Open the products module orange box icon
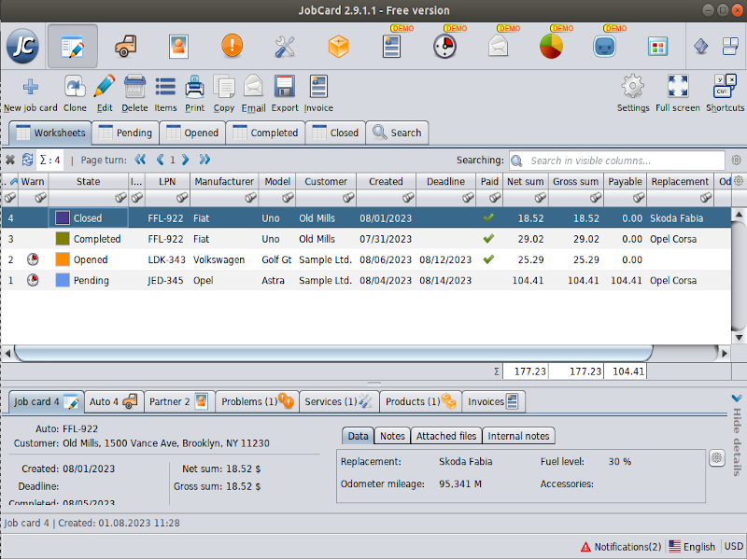This screenshot has width=747, height=560. coord(338,47)
